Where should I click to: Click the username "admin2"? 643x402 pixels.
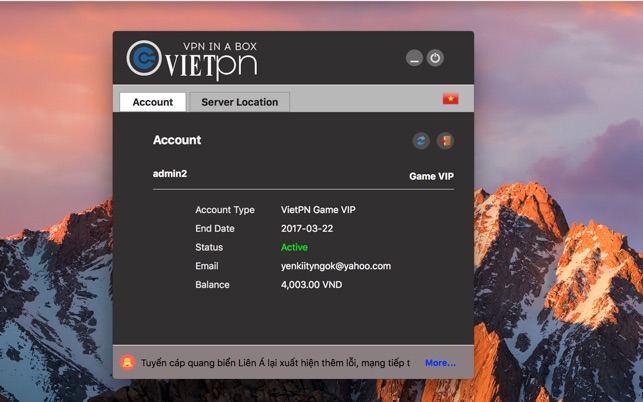point(170,174)
